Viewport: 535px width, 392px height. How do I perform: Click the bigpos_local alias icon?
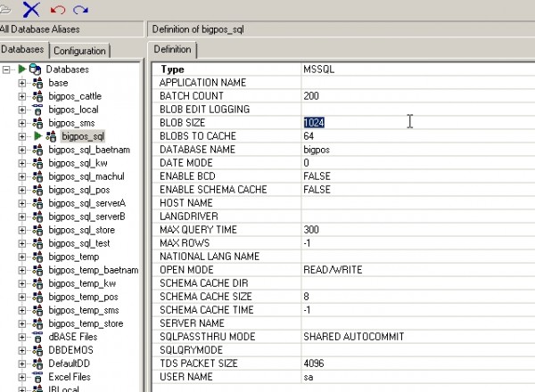(37, 109)
